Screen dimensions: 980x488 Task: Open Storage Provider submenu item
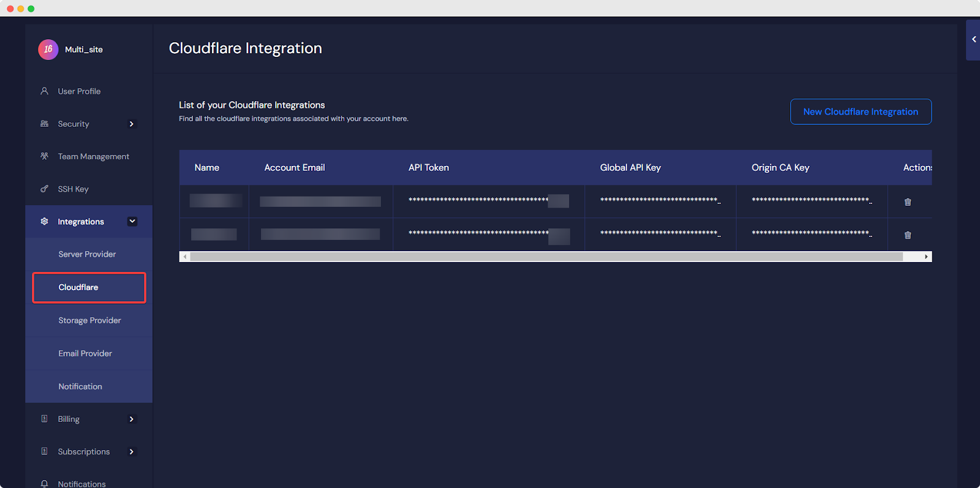89,320
